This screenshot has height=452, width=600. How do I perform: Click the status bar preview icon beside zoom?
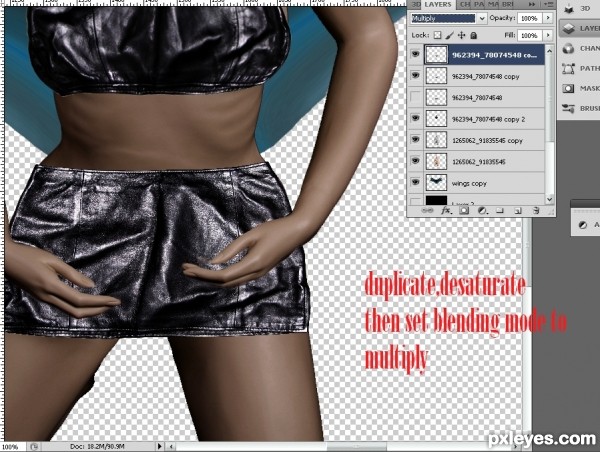point(34,447)
